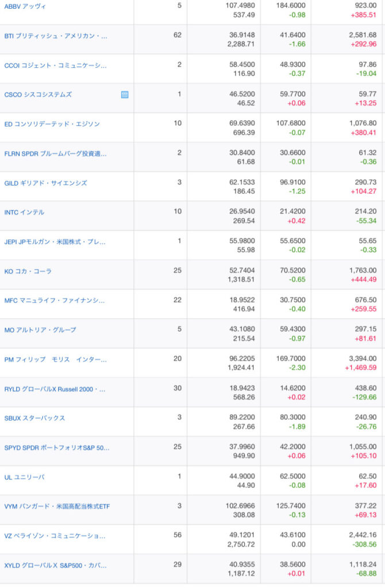Open the BTI ブリティッシュ・アメリカン link
The width and height of the screenshot is (385, 588).
click(x=56, y=36)
